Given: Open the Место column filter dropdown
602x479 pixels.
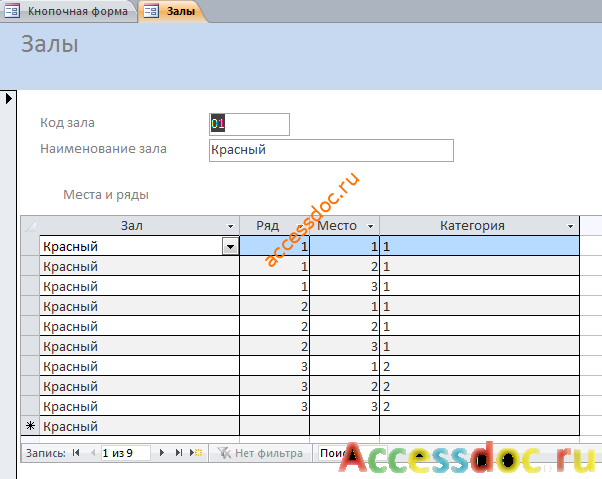Looking at the screenshot, I should (370, 226).
